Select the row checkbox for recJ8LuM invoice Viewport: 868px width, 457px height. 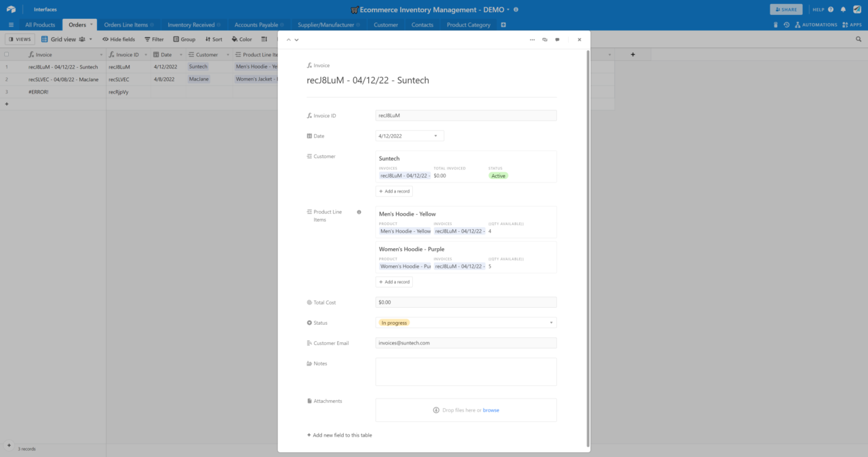[x=6, y=66]
